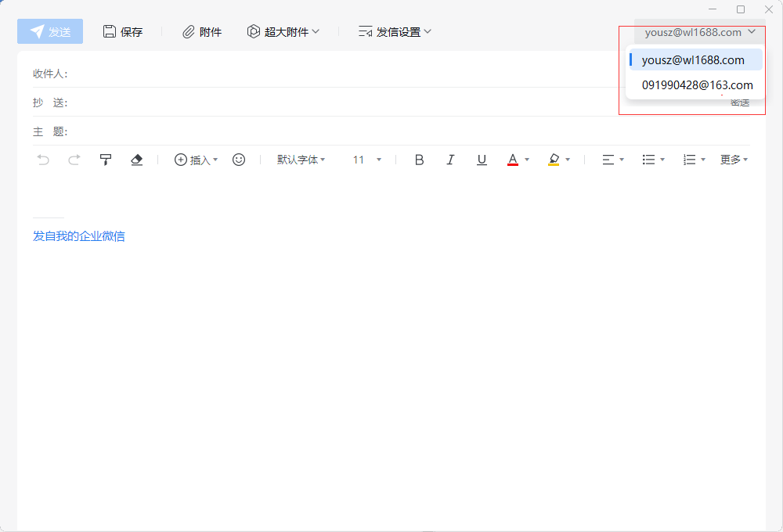Click the undo arrow icon
The image size is (783, 532).
(43, 160)
